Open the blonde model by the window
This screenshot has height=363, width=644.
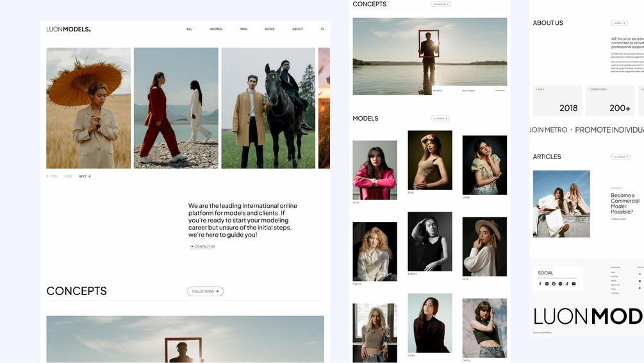(375, 333)
